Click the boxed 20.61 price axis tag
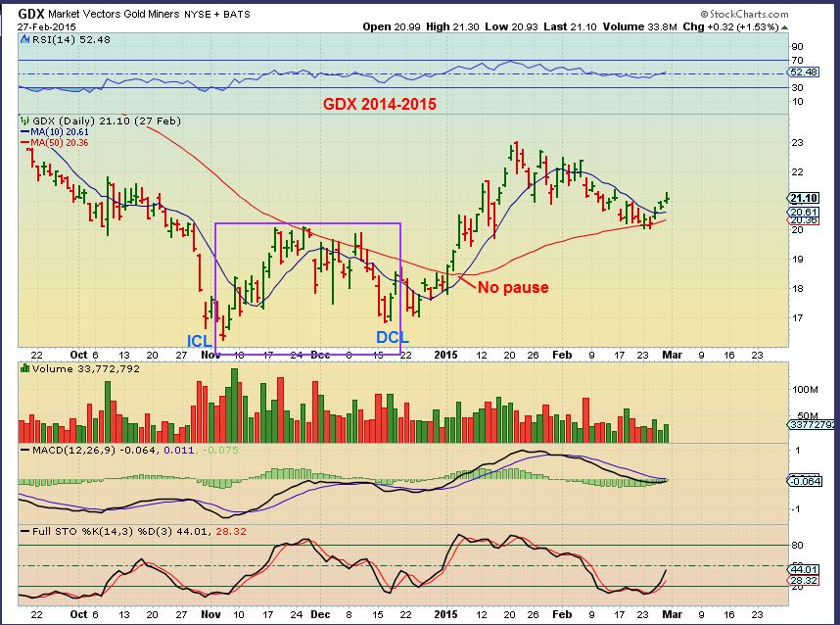Screen dimensions: 840x625 pos(804,213)
